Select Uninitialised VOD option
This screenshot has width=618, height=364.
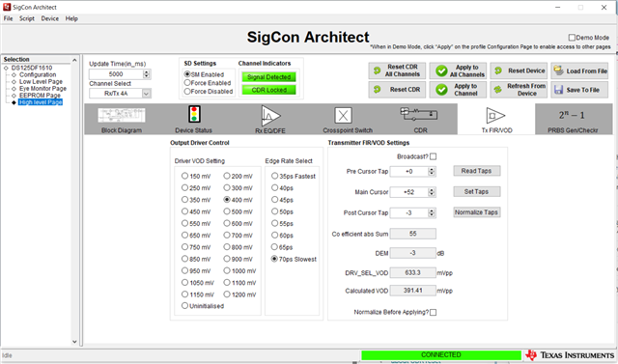[x=184, y=306]
